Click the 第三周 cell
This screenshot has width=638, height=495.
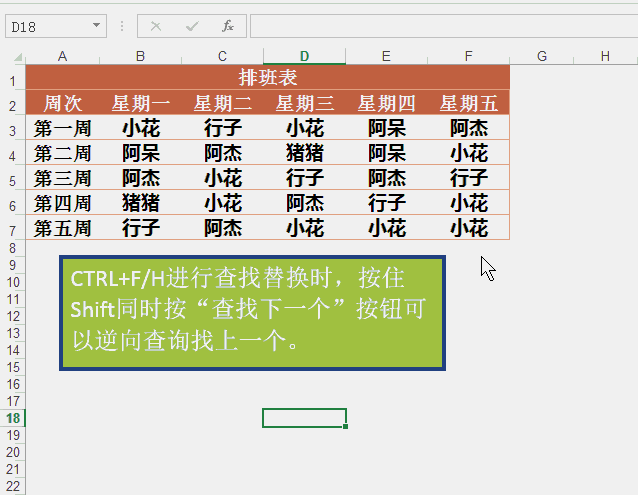63,178
